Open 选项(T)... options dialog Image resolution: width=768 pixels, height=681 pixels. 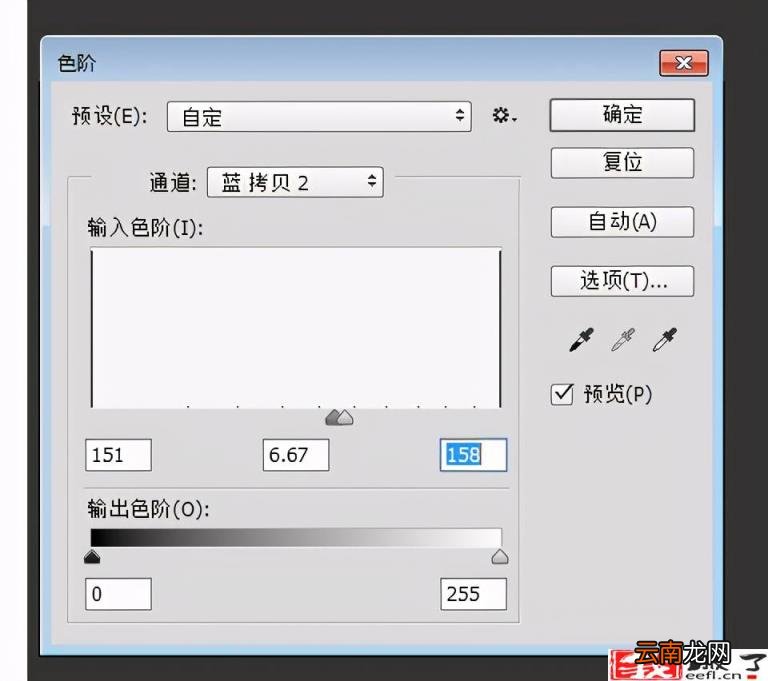click(x=622, y=281)
